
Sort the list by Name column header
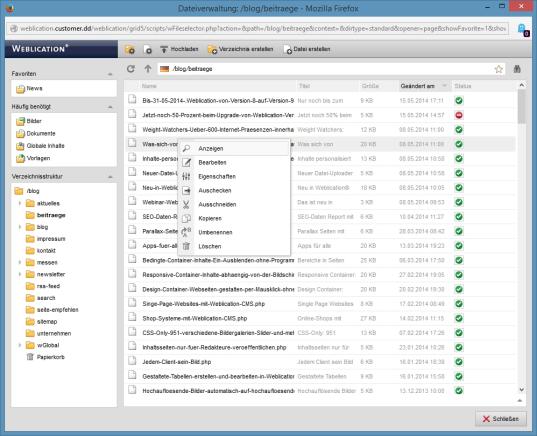(149, 86)
